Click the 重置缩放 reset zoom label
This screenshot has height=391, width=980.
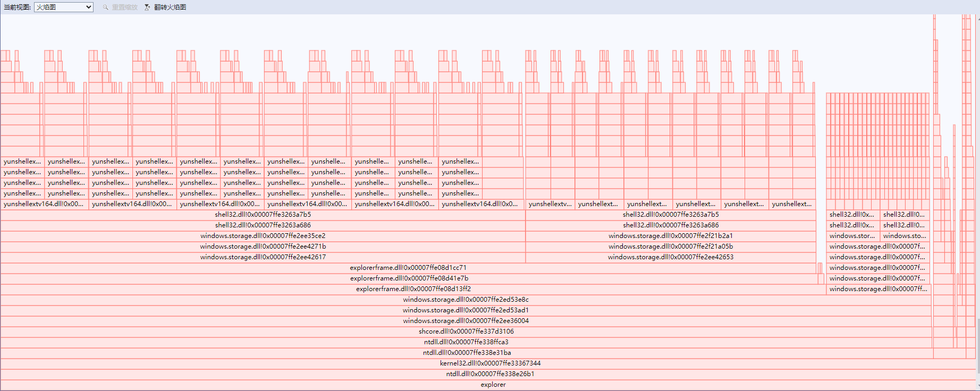(124, 7)
